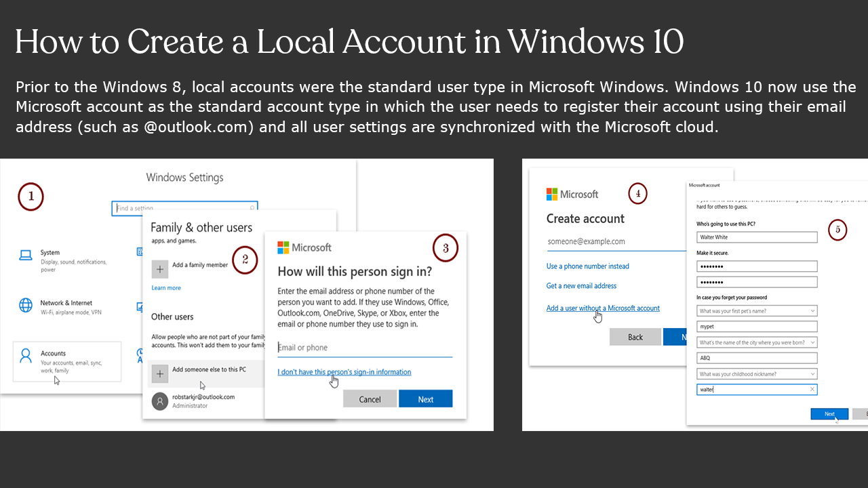The image size is (868, 488).
Task: Click the magnifier in Find a setting
Action: coord(252,208)
